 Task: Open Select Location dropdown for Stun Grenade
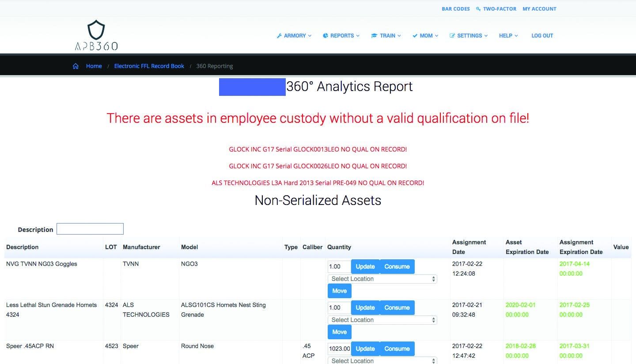click(382, 320)
